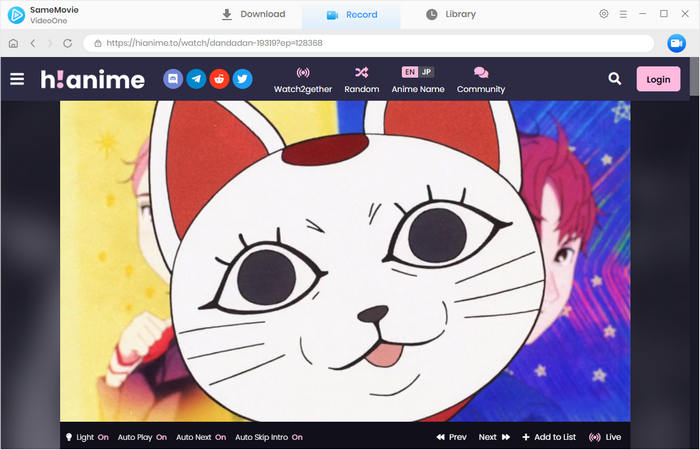Click the hianime logo

point(92,79)
